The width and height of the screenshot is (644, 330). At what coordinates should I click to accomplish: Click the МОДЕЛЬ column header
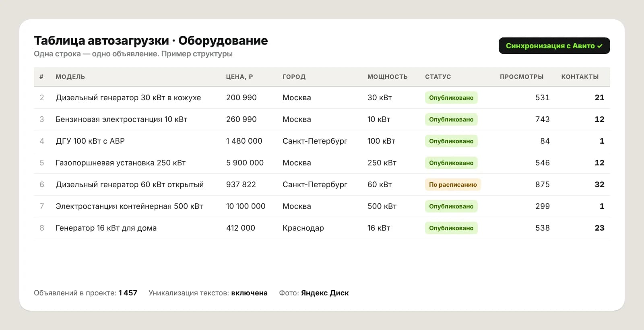pyautogui.click(x=70, y=77)
